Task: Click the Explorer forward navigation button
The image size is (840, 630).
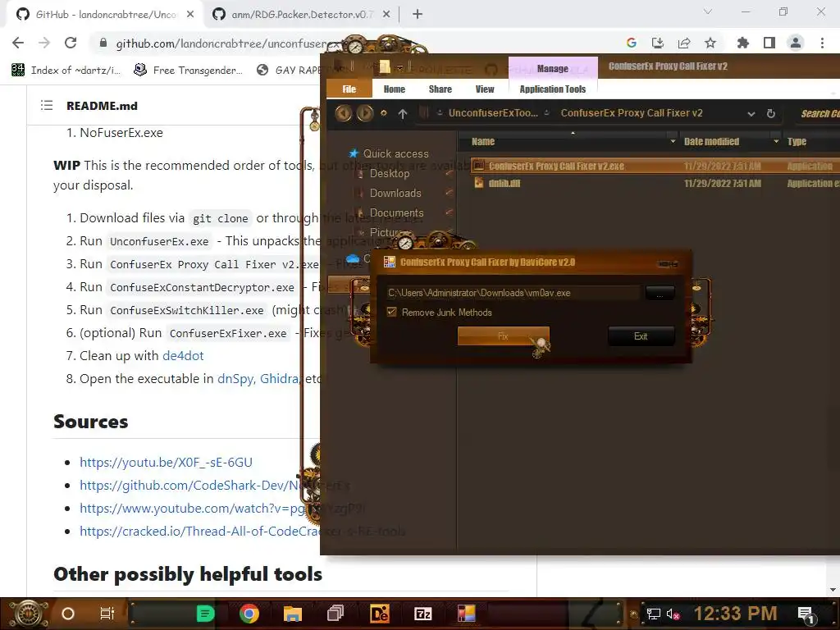Action: pos(365,113)
